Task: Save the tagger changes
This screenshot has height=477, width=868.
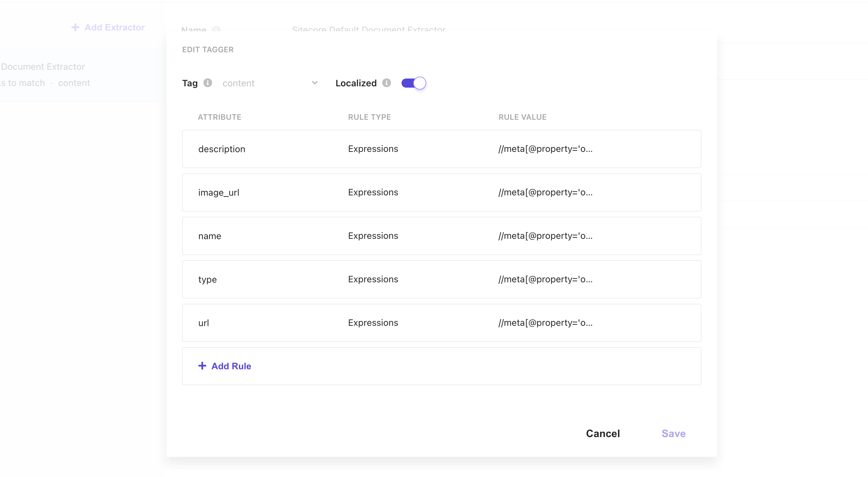Action: (673, 433)
